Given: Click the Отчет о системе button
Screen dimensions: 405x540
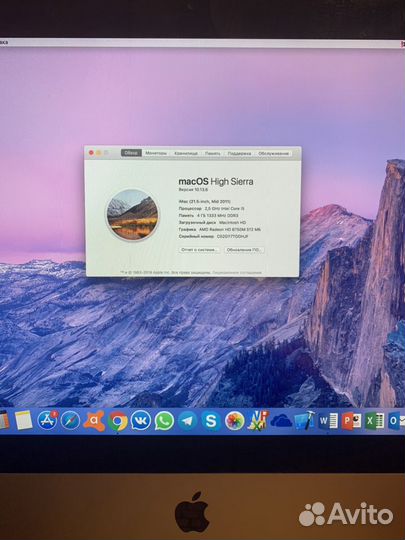Looking at the screenshot, I should [x=199, y=250].
